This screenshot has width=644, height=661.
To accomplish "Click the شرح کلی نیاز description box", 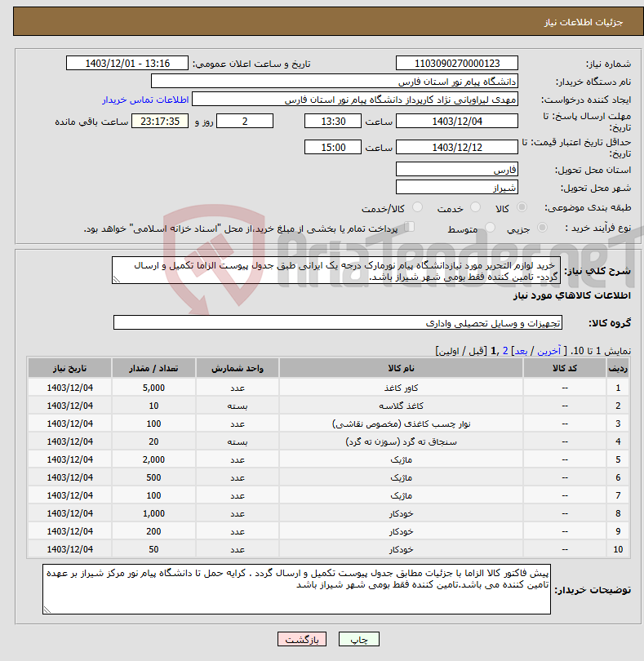I will [x=336, y=270].
